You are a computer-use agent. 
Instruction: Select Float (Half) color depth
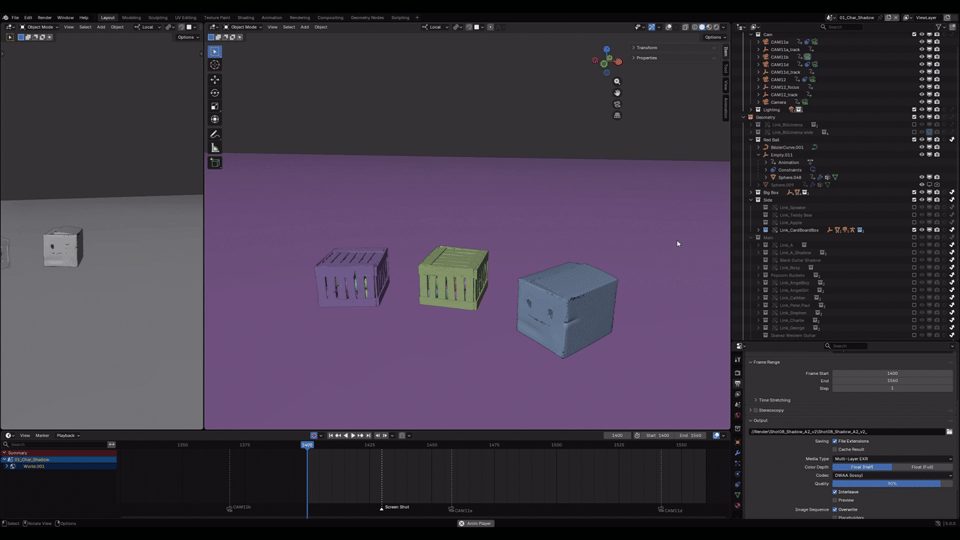(862, 467)
